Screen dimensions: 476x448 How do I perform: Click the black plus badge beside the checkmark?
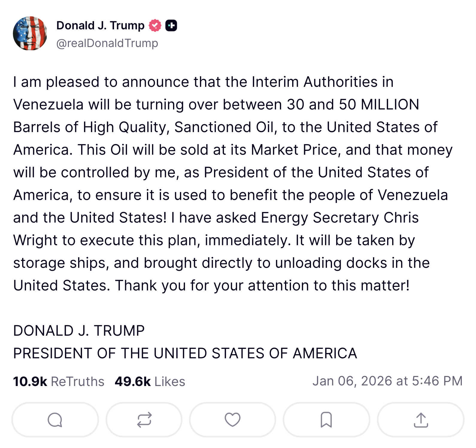[172, 25]
